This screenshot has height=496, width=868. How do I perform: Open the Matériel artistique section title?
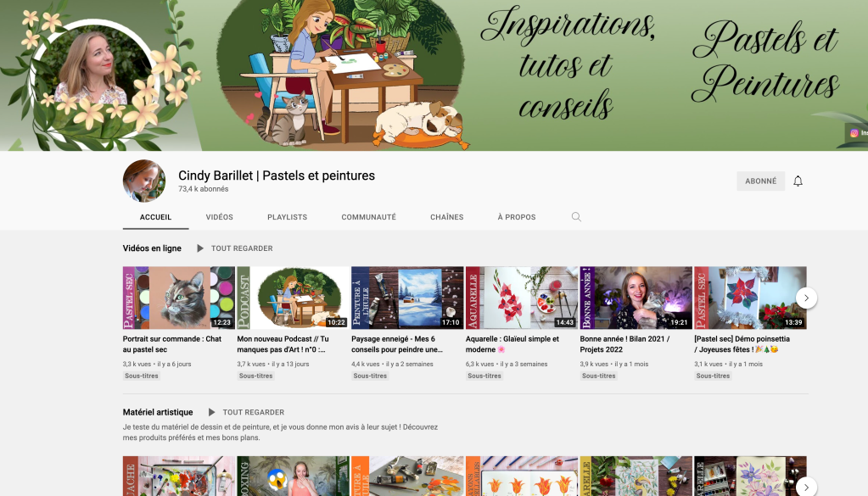click(158, 412)
